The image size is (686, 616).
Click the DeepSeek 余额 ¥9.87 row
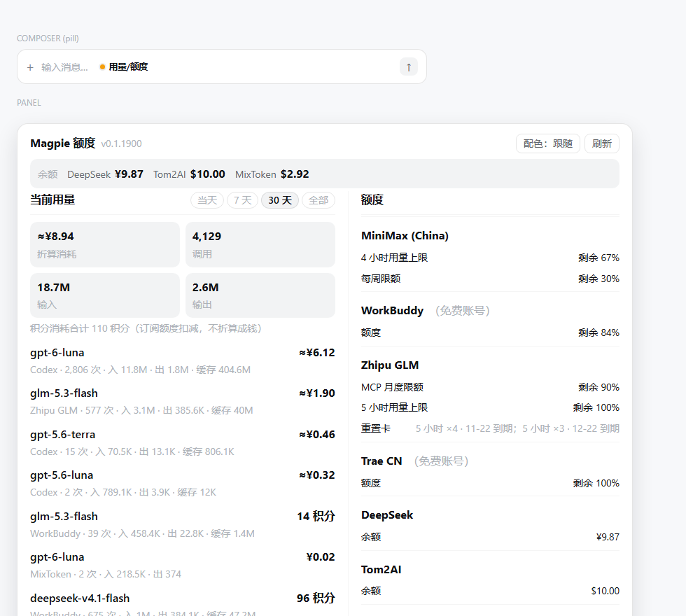tap(490, 537)
